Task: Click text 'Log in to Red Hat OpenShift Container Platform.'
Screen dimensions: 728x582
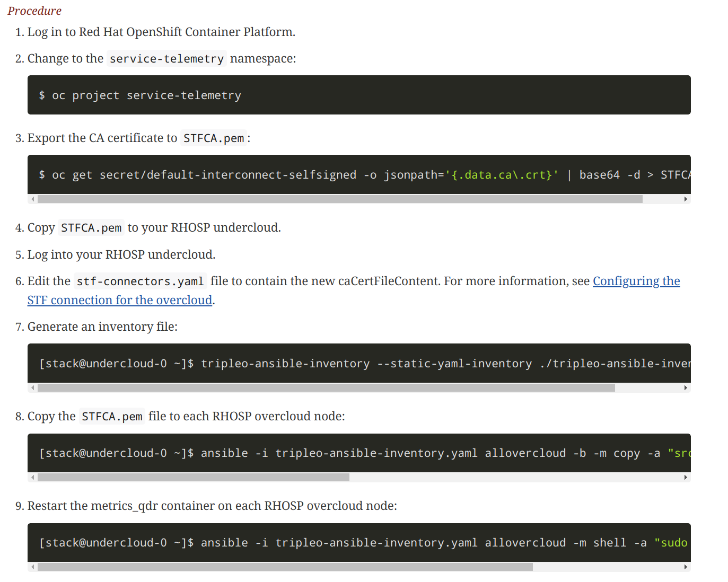Action: 161,32
